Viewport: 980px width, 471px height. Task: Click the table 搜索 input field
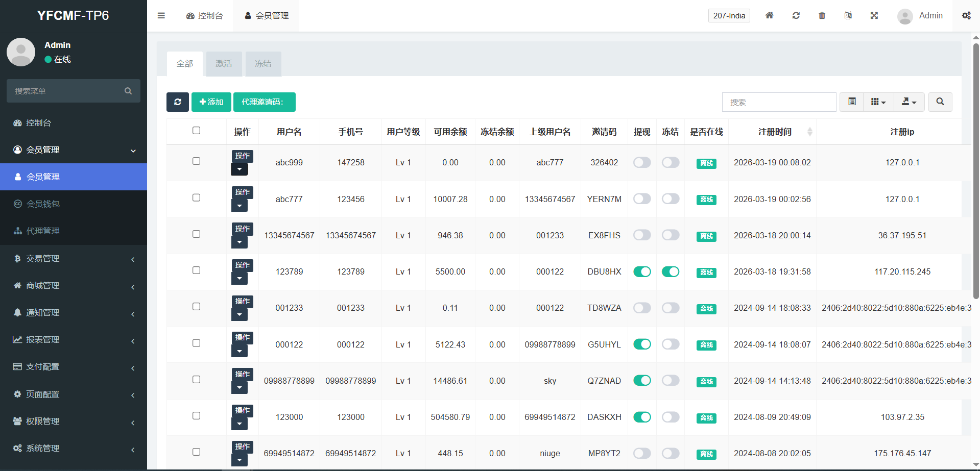(779, 102)
